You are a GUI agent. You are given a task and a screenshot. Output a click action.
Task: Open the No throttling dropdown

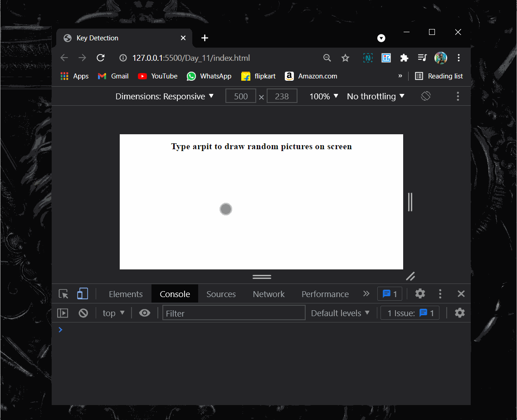coord(376,97)
